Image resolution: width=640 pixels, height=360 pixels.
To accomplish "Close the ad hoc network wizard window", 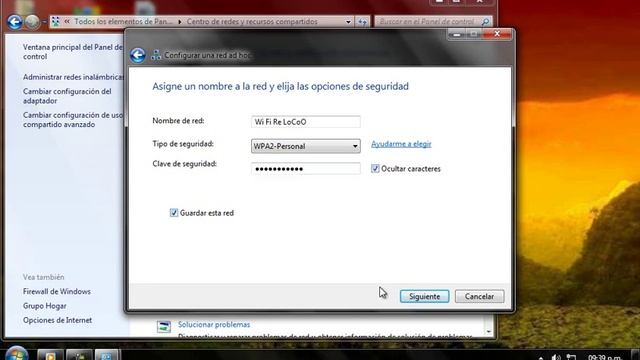I will [497, 34].
